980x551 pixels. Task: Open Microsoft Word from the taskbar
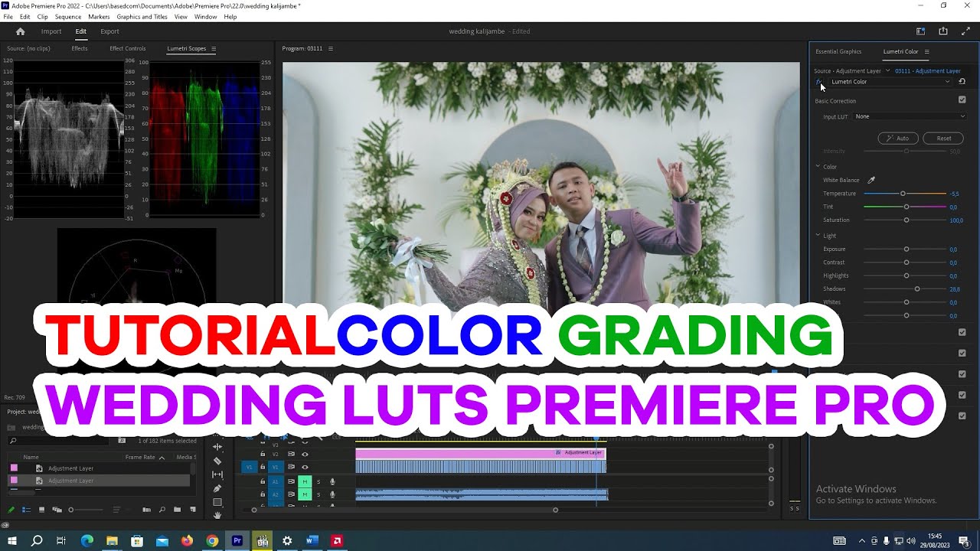click(312, 541)
